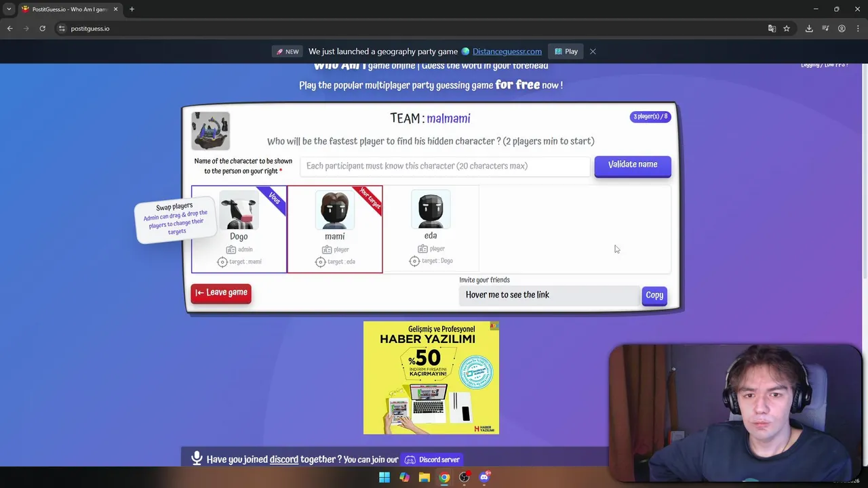
Task: Open the Chrome profile avatar
Action: coord(842,28)
